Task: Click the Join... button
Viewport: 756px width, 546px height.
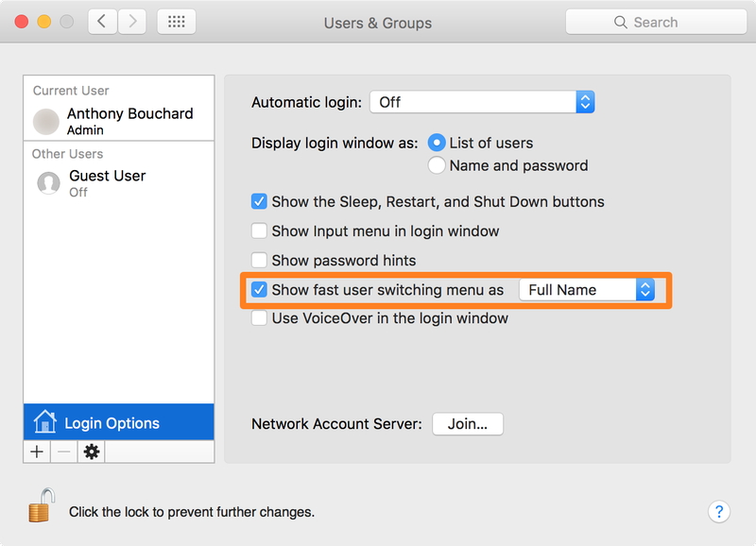Action: [x=468, y=424]
